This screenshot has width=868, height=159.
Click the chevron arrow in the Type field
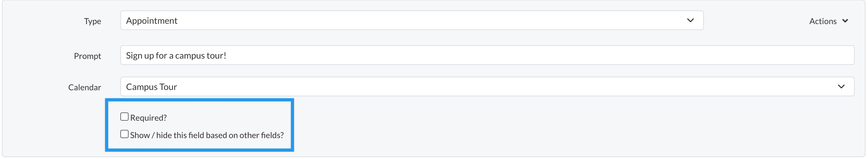click(690, 21)
